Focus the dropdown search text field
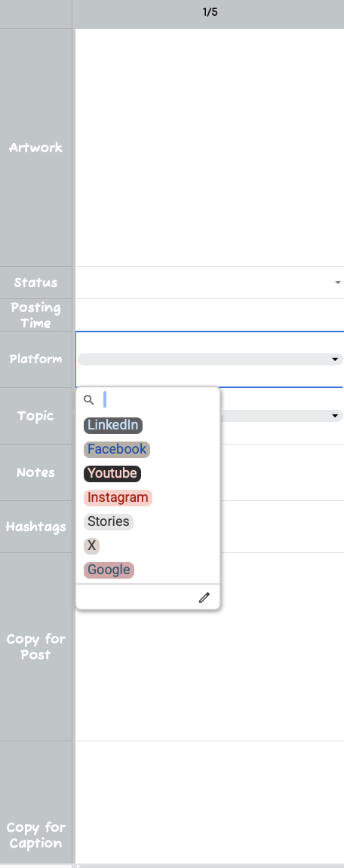Image resolution: width=344 pixels, height=868 pixels. click(x=158, y=399)
